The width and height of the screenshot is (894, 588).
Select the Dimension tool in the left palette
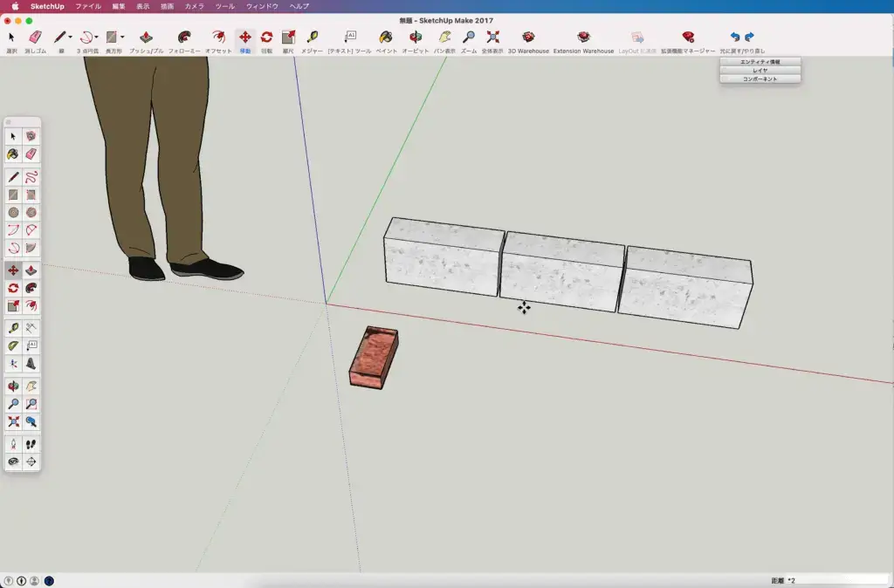[x=31, y=328]
